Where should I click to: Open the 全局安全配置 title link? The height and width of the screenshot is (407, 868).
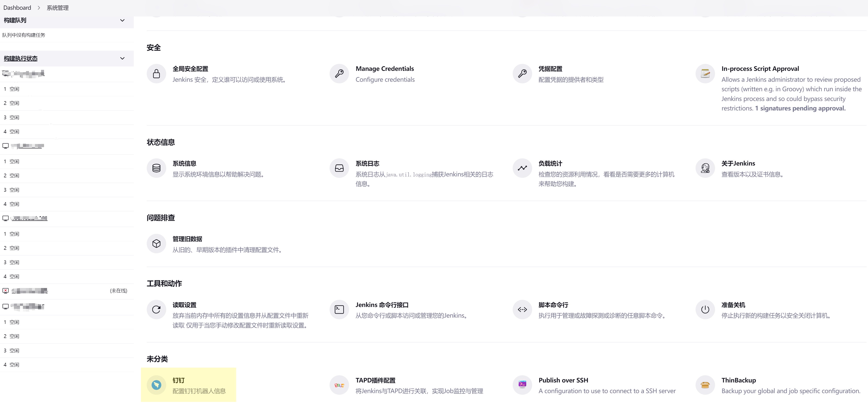[190, 69]
